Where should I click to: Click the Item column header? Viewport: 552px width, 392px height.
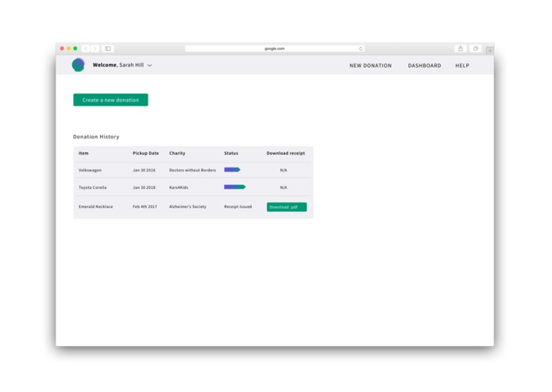[x=83, y=153]
